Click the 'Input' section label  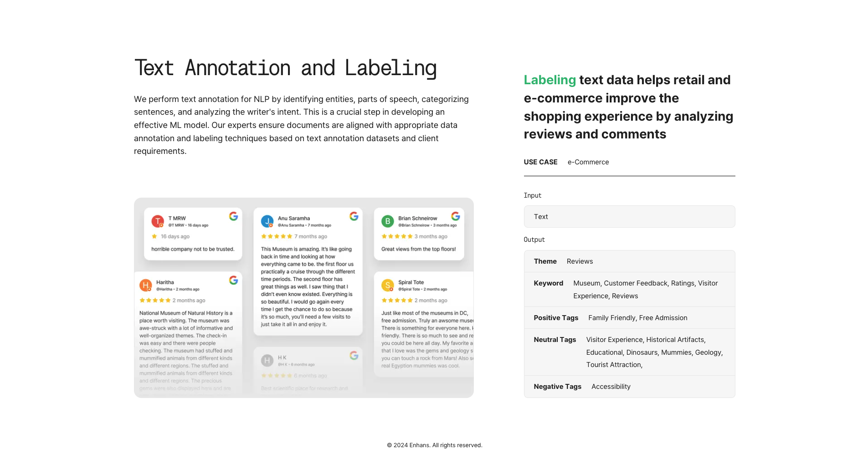click(533, 195)
